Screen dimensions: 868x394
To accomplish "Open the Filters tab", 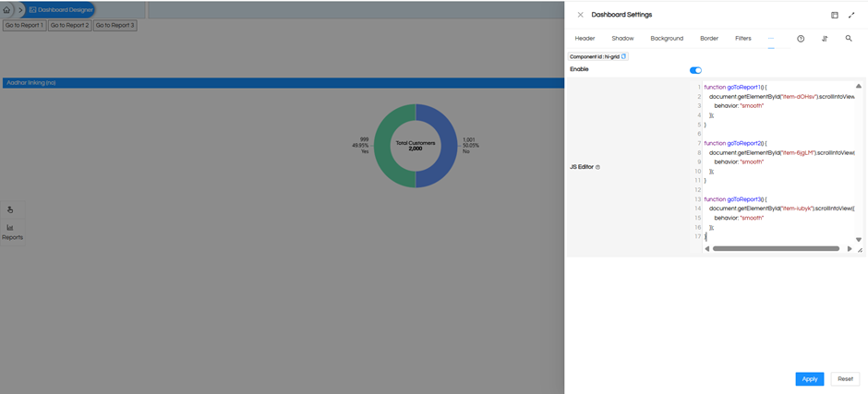I will tap(742, 39).
